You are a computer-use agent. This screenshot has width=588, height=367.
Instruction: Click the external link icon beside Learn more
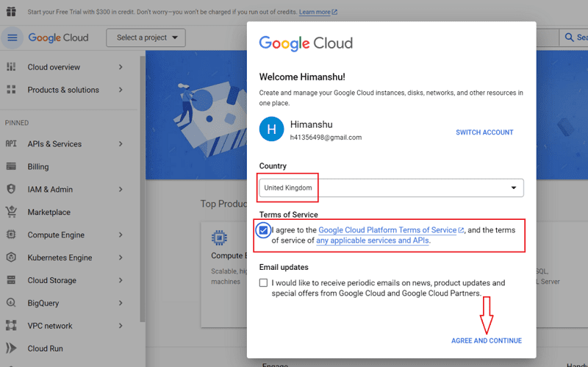pyautogui.click(x=334, y=12)
